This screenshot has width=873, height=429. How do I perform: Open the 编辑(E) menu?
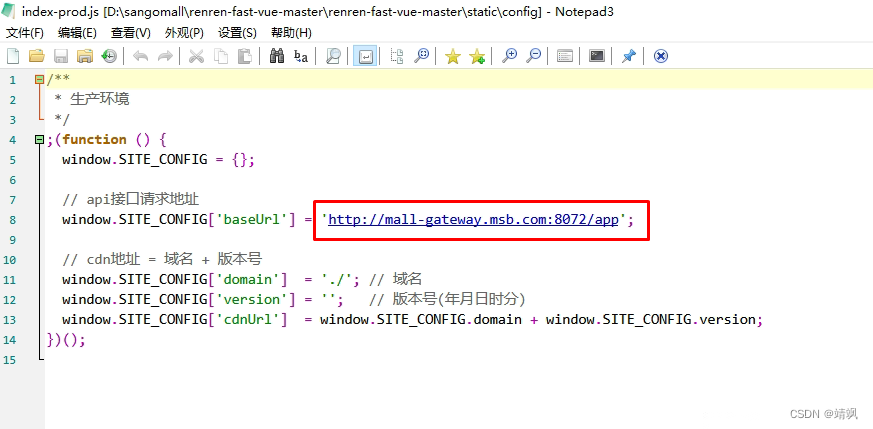click(x=77, y=32)
